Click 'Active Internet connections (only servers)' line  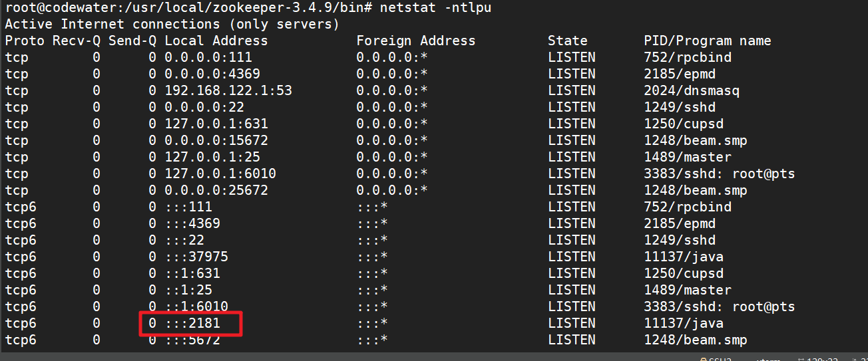[172, 25]
